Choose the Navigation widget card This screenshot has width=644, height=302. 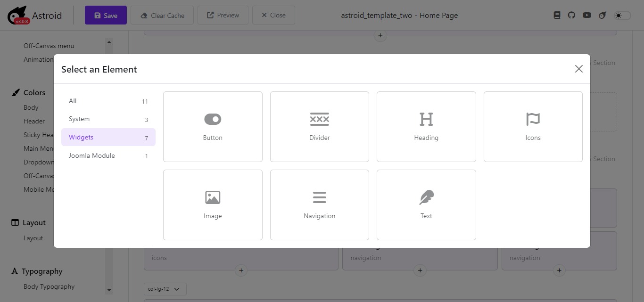coord(320,205)
